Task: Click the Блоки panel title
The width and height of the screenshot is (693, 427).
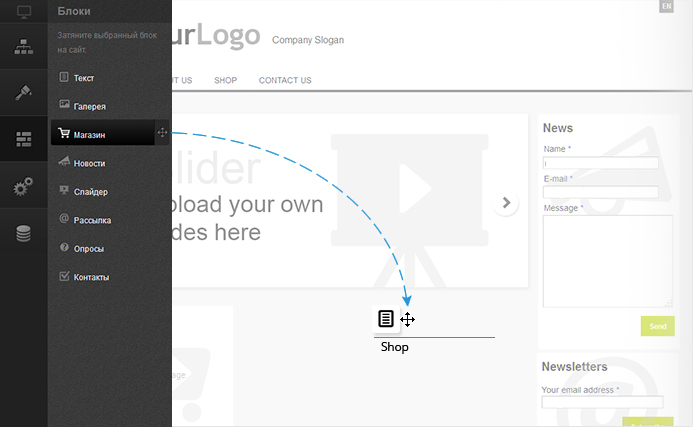Action: tap(74, 11)
